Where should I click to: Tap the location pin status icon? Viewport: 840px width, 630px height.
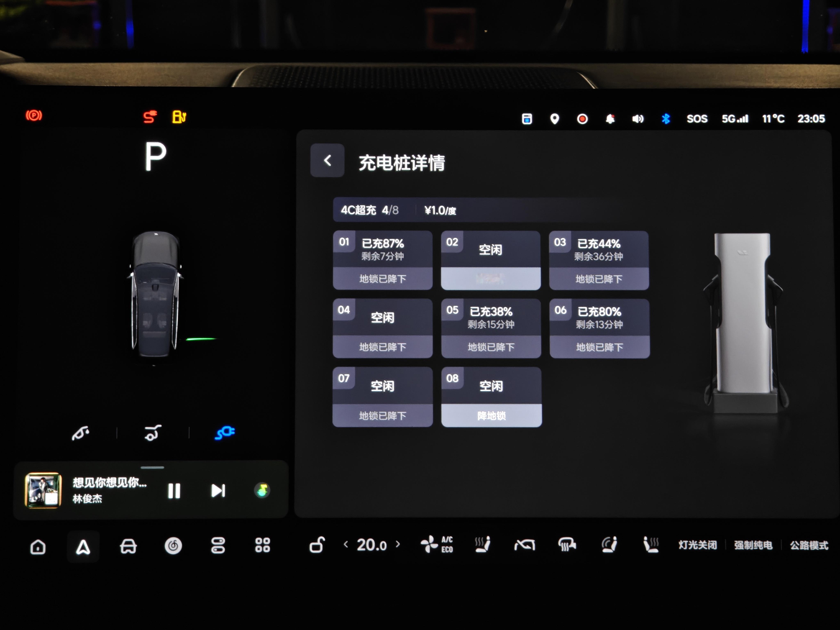[555, 119]
